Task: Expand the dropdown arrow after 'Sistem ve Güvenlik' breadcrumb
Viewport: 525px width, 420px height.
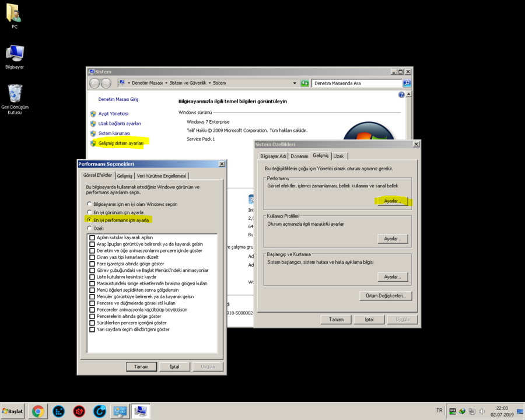Action: tap(209, 83)
